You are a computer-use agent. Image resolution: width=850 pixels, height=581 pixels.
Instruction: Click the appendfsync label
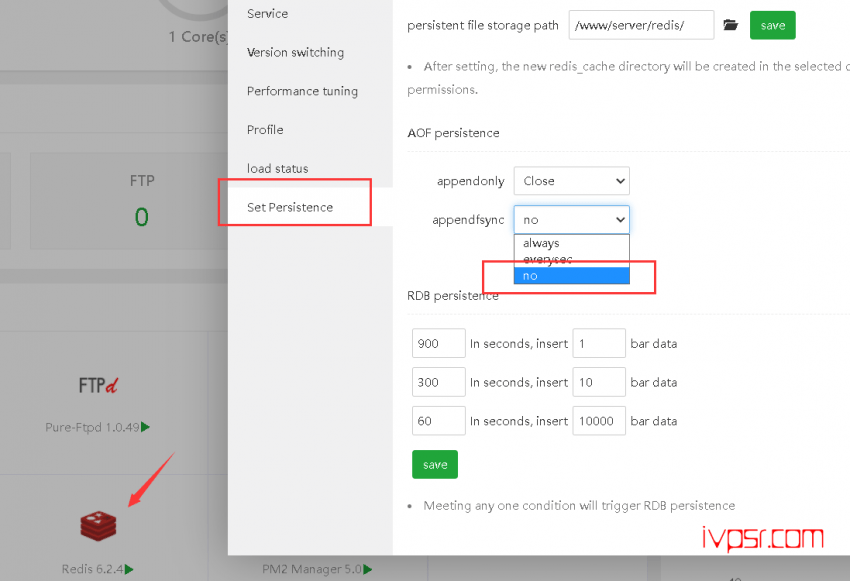[x=468, y=220]
